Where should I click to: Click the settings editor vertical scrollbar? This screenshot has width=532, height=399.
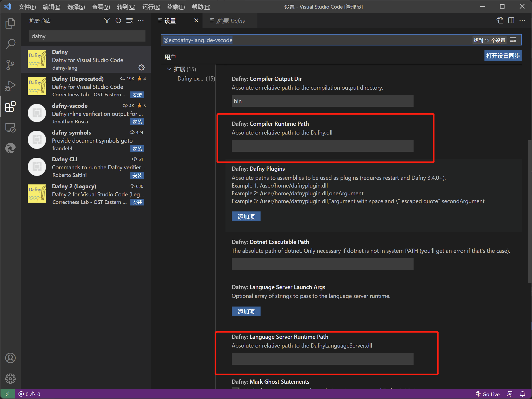(x=529, y=212)
